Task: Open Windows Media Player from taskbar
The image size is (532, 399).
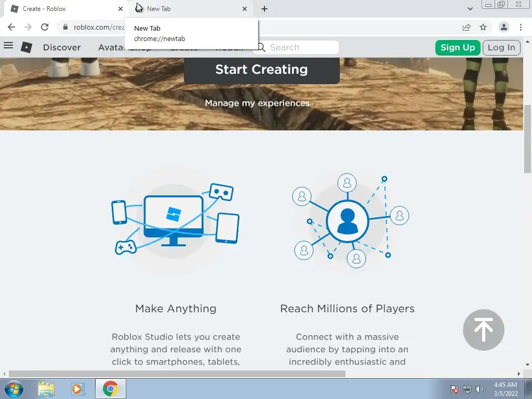Action: pyautogui.click(x=77, y=389)
